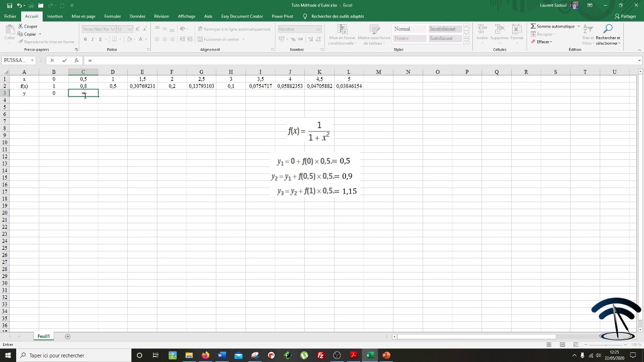
Task: Click the horizontal scrollbar thumb
Action: (476, 337)
